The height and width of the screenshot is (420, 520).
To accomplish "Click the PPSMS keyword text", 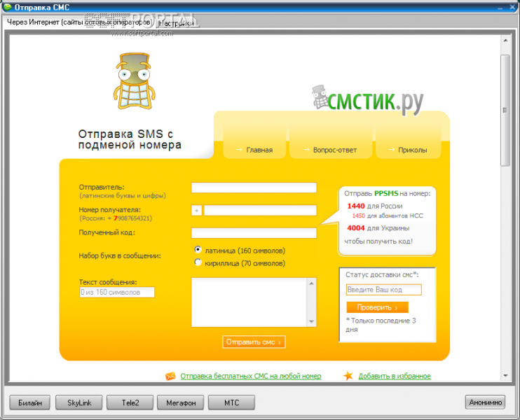I will (386, 193).
